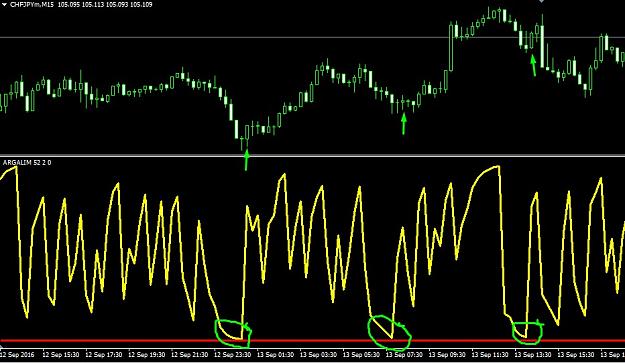The width and height of the screenshot is (625, 363).
Task: Click the 12 Sep 17:30 time label
Action: tap(104, 354)
